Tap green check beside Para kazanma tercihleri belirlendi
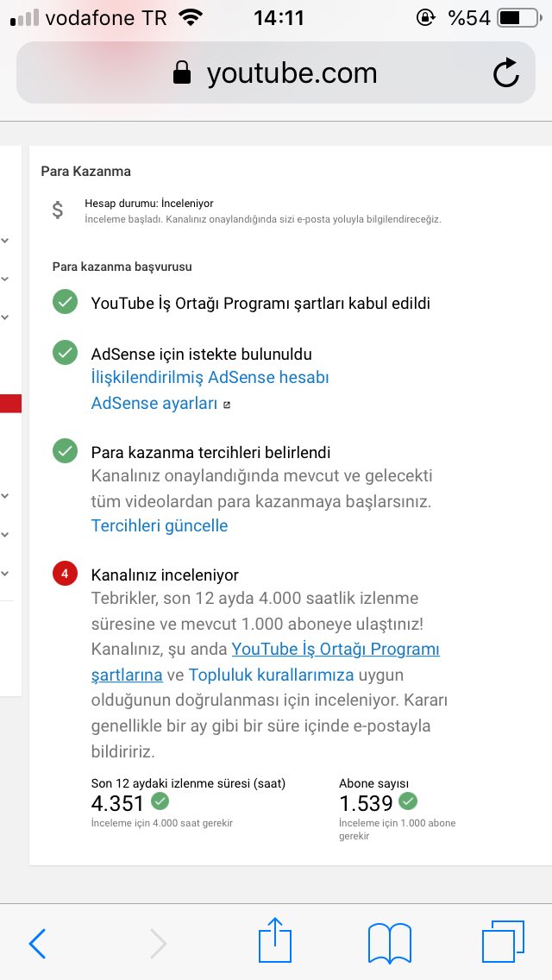The height and width of the screenshot is (980, 552). tap(65, 450)
